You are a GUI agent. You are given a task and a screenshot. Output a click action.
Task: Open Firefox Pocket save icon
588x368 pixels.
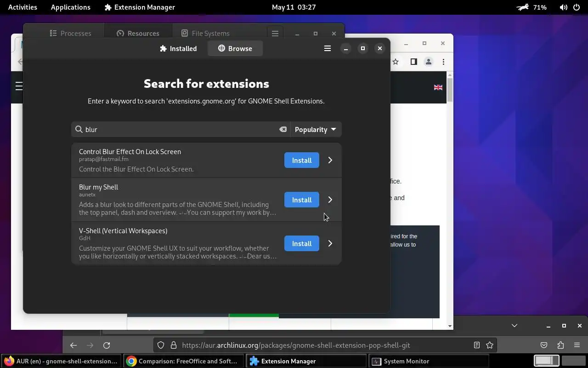pyautogui.click(x=544, y=345)
